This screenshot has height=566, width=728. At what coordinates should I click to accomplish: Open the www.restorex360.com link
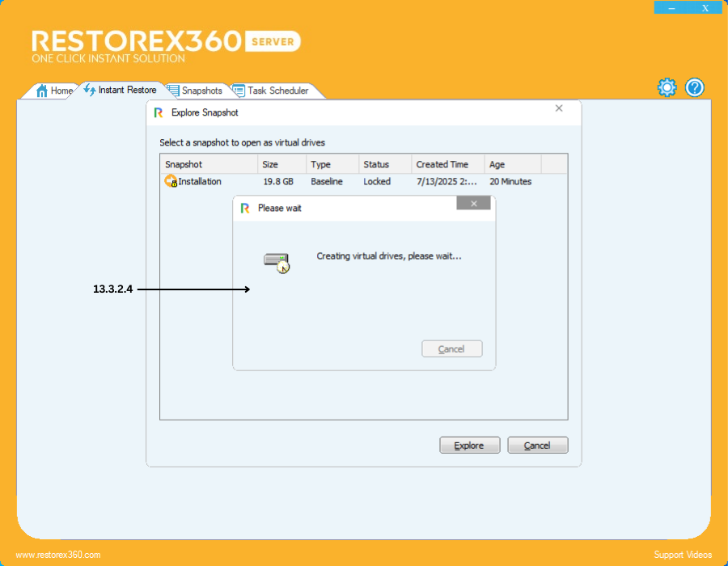click(58, 555)
